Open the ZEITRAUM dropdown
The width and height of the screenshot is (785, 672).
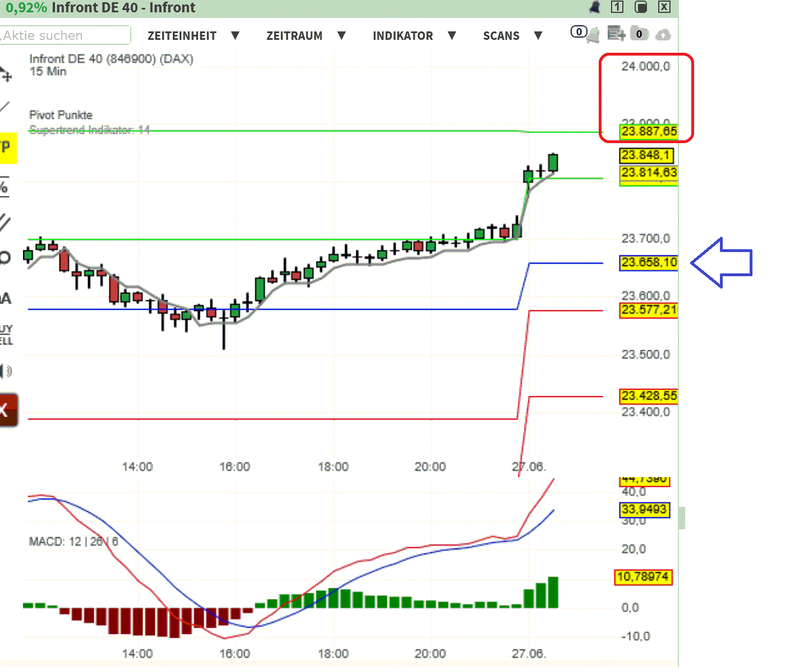tap(306, 36)
